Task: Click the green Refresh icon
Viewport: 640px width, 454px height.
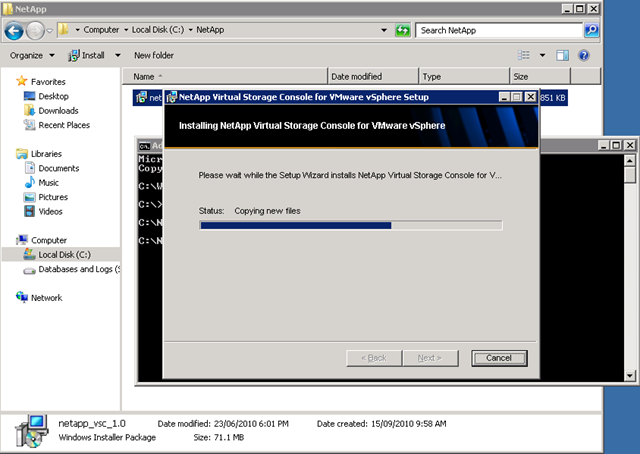Action: [x=402, y=30]
